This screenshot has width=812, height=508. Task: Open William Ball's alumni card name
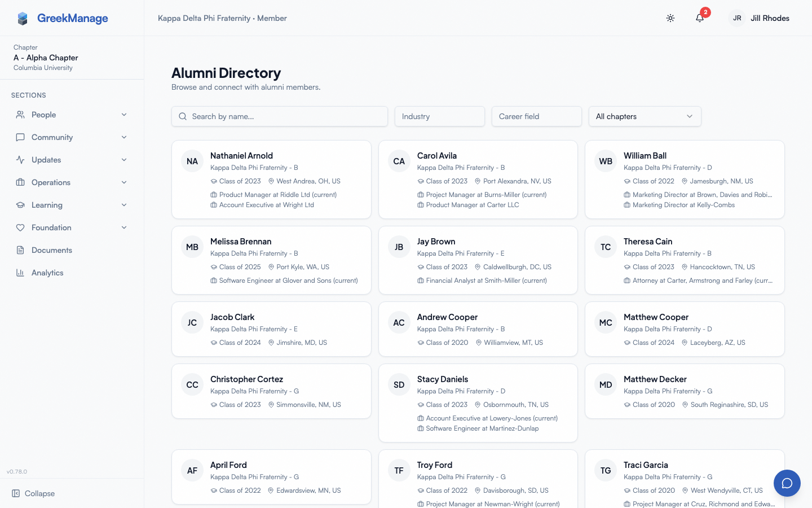point(645,156)
